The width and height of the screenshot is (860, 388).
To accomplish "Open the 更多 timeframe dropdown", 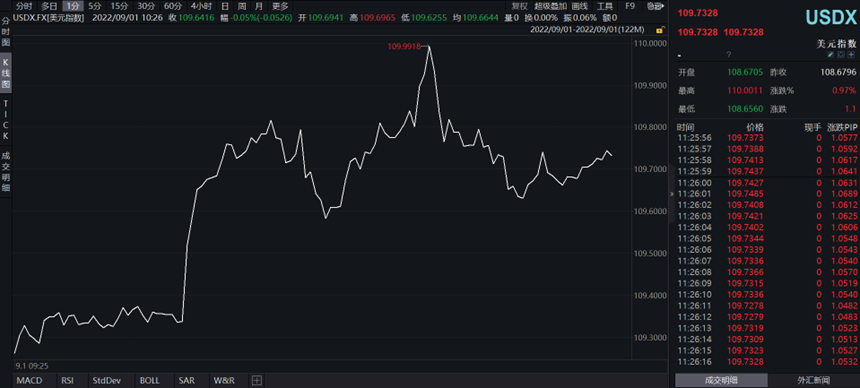I will 280,7.
